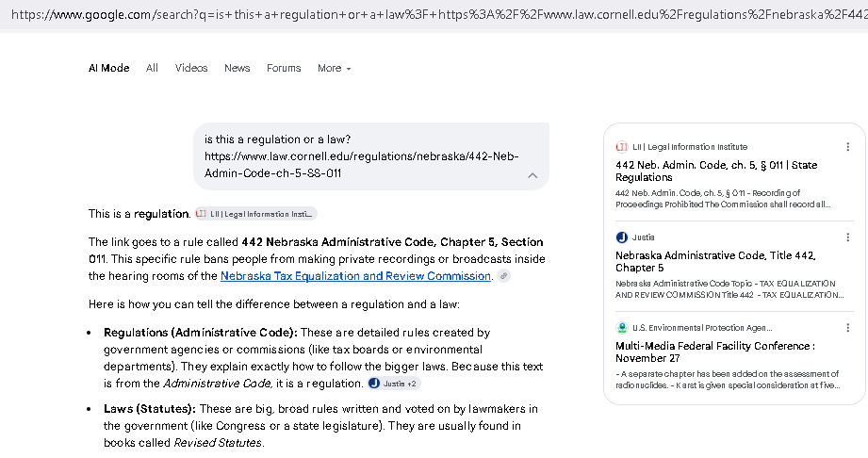Collapse the query bubble with chevron
The width and height of the screenshot is (868, 458).
[532, 175]
